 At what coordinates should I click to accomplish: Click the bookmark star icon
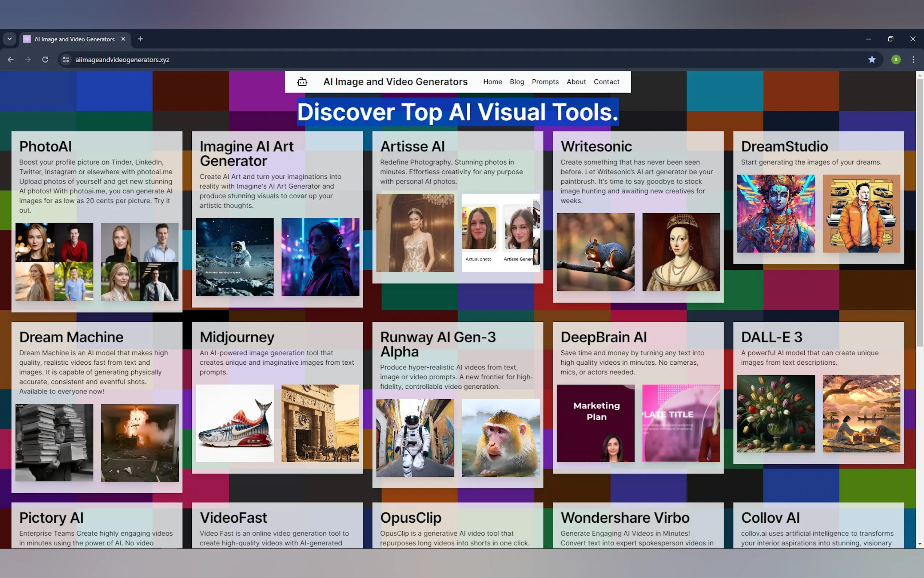pyautogui.click(x=872, y=60)
